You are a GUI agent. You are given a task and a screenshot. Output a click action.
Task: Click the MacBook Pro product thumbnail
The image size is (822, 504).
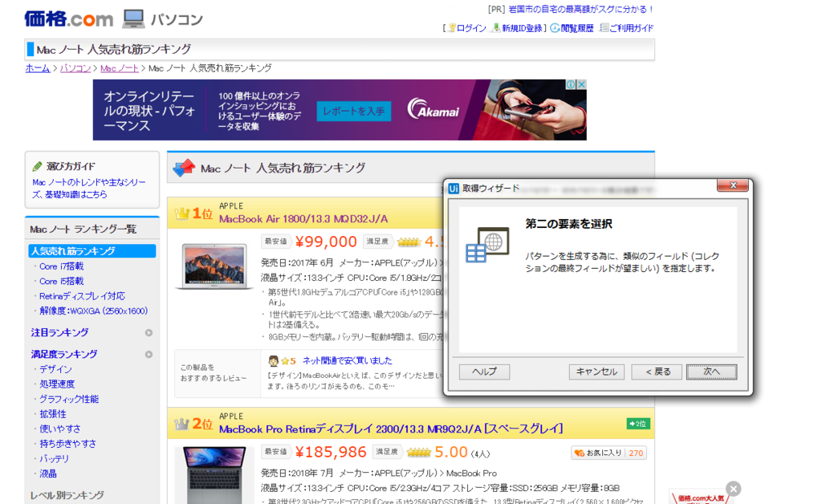click(x=214, y=474)
